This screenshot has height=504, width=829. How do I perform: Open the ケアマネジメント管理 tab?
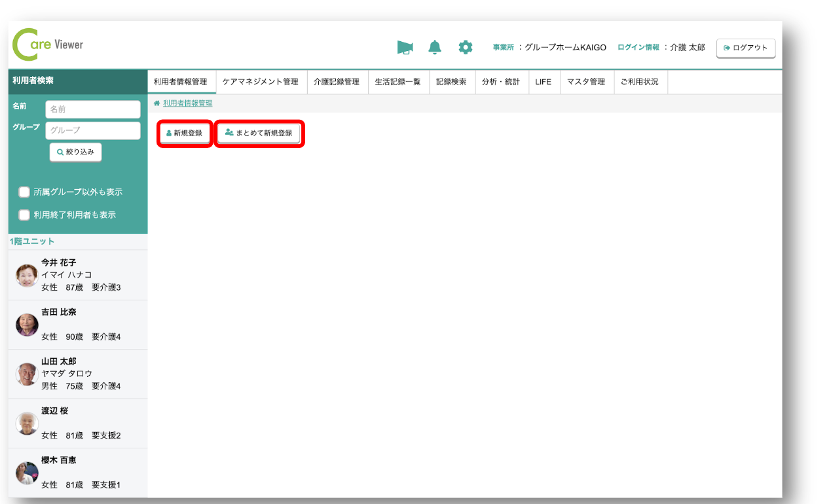(261, 82)
